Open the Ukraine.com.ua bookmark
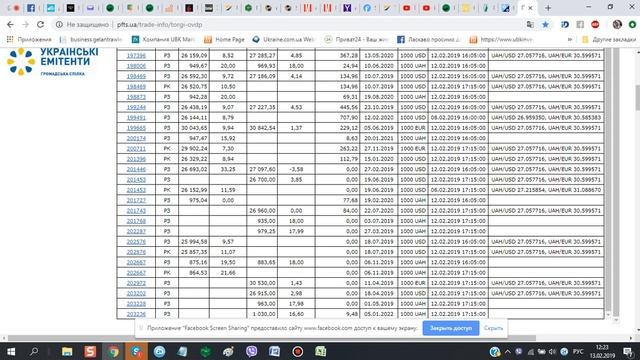Image resolution: width=640 pixels, height=360 pixels. click(284, 40)
